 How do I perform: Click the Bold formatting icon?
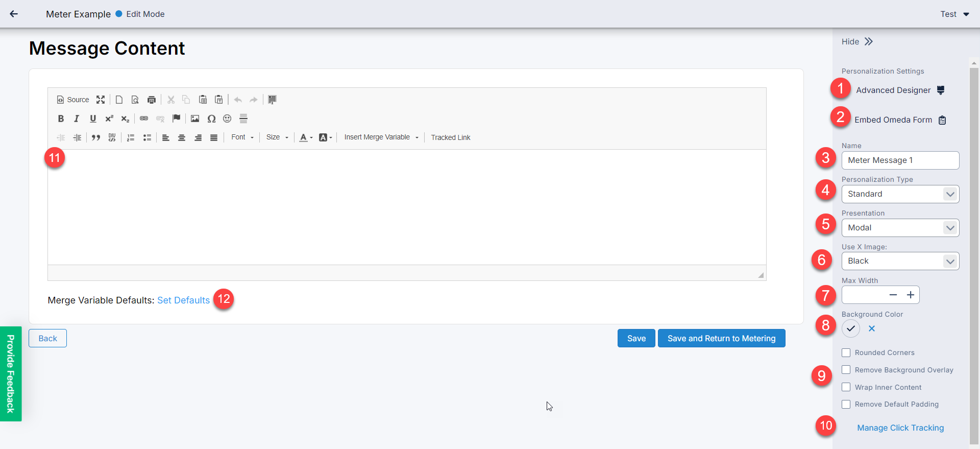[x=61, y=119]
